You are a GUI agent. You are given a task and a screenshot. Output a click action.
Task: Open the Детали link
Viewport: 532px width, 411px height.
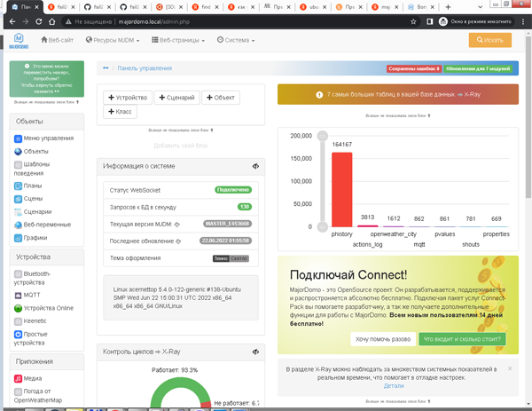click(x=394, y=386)
